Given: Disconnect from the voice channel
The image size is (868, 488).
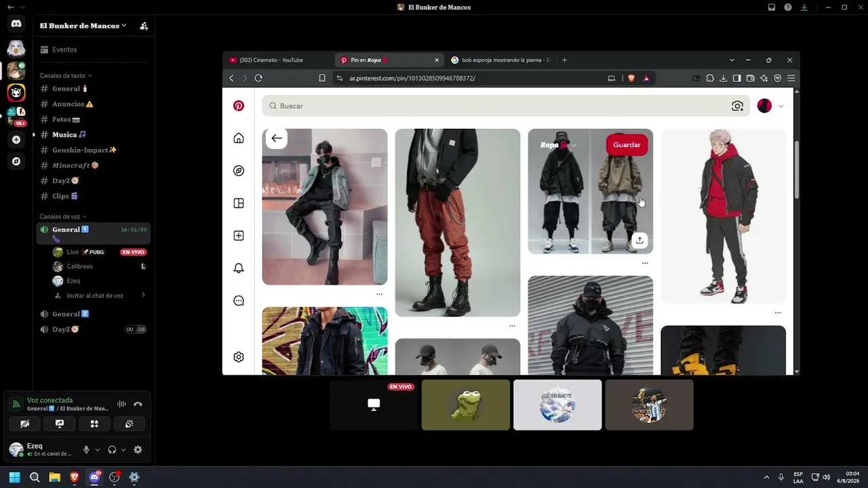Looking at the screenshot, I should 138,404.
